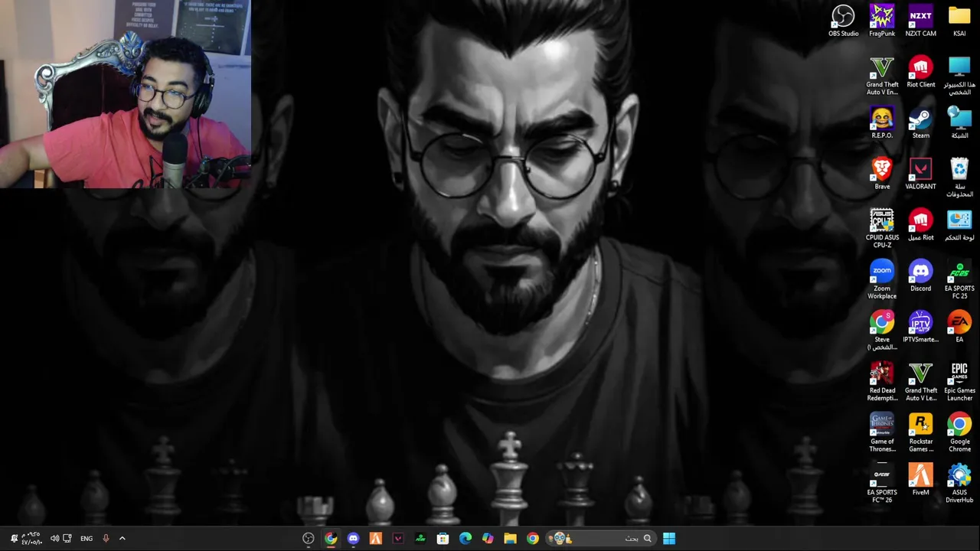Viewport: 980px width, 551px height.
Task: Launch the pinned Google Chrome taskbar icon
Action: [532, 539]
